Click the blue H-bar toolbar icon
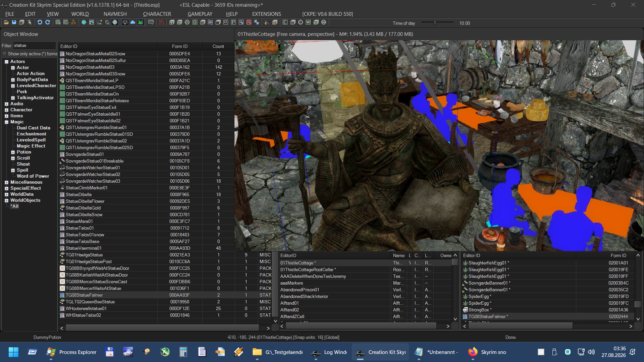The height and width of the screenshot is (362, 644). pyautogui.click(x=210, y=22)
